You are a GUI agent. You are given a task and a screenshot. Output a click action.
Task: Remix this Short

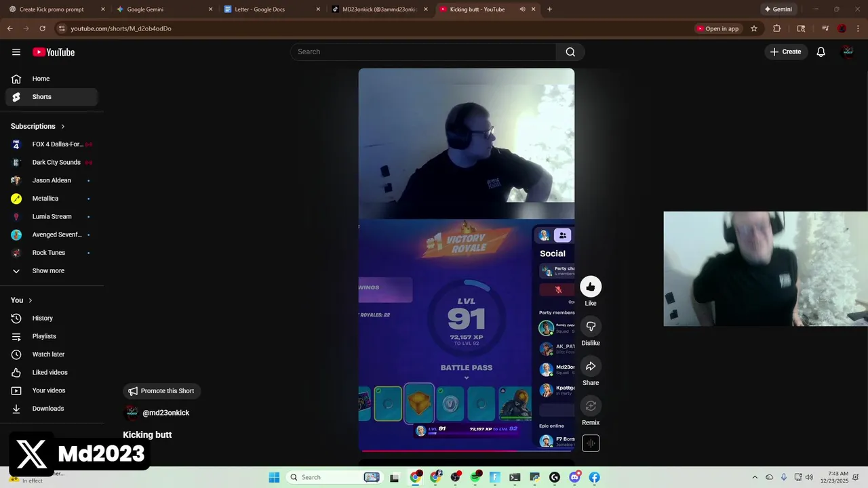[x=591, y=406]
